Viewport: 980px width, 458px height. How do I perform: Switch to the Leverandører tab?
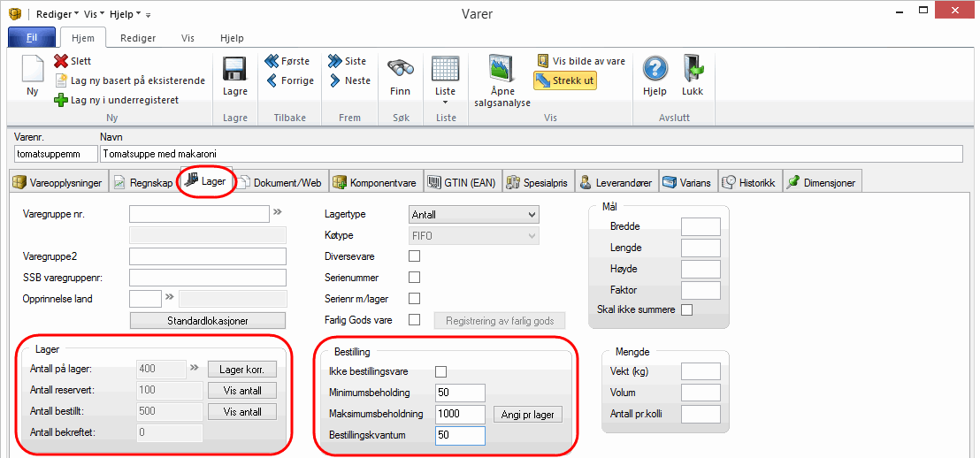point(616,183)
